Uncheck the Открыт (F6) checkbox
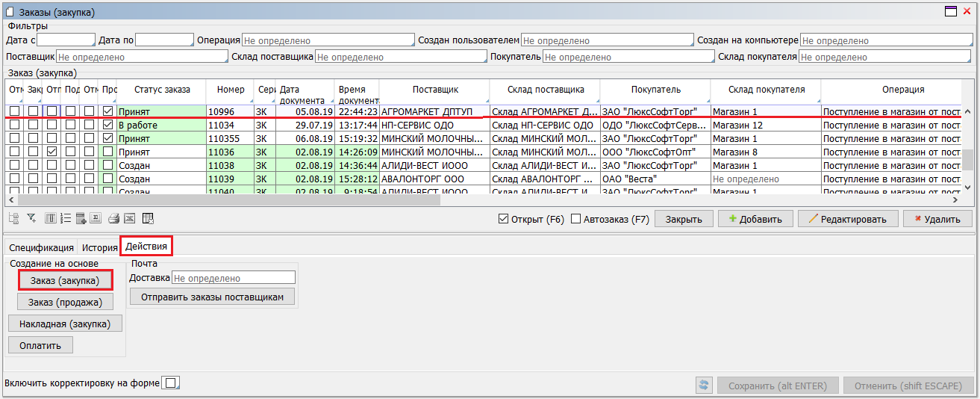This screenshot has width=980, height=399. click(503, 219)
